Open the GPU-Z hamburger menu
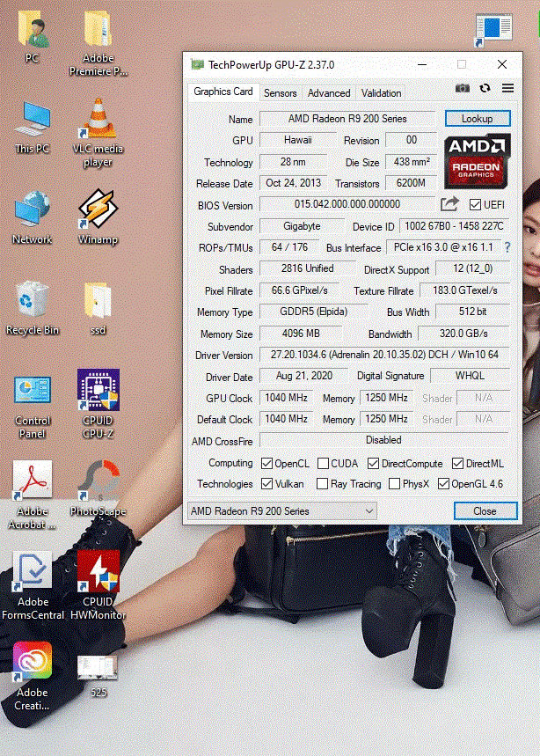 click(x=507, y=88)
